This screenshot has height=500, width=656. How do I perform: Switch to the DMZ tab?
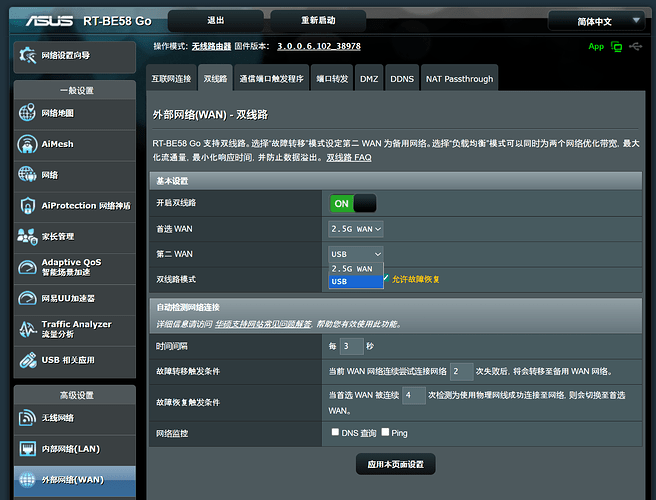(369, 79)
